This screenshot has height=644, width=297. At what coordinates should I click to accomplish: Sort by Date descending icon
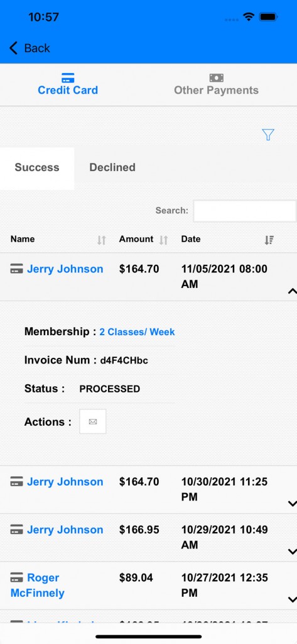(x=269, y=240)
